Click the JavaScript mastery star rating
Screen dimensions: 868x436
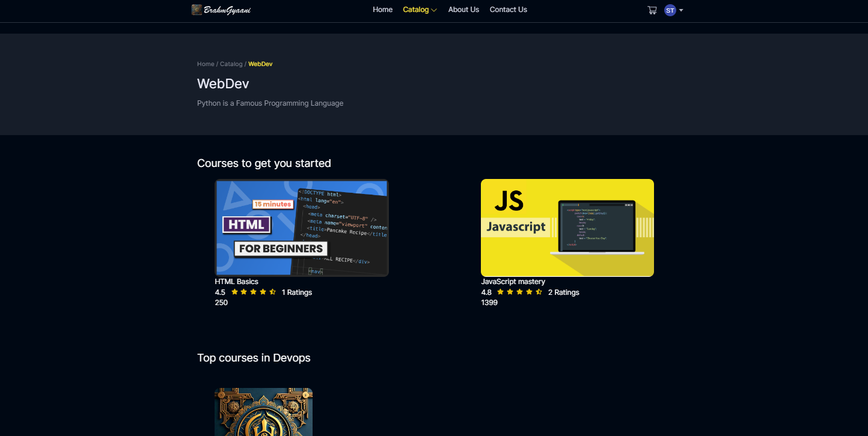(519, 292)
